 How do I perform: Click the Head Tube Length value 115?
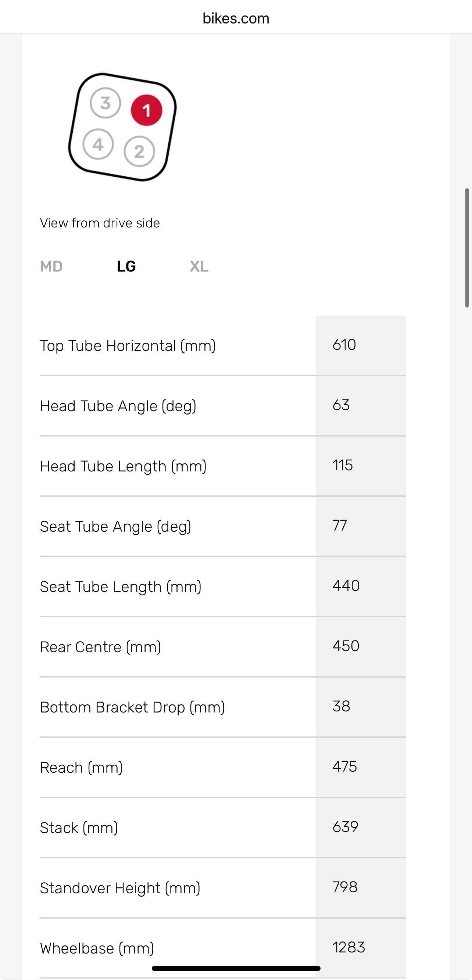coord(343,465)
